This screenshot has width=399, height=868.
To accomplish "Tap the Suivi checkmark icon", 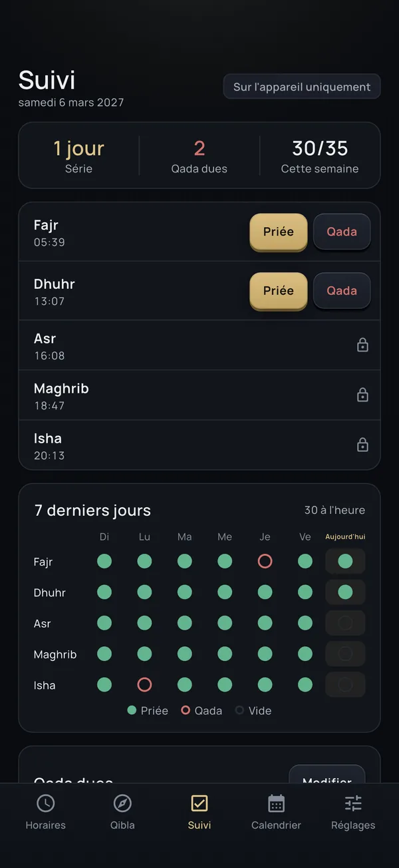I will click(199, 803).
